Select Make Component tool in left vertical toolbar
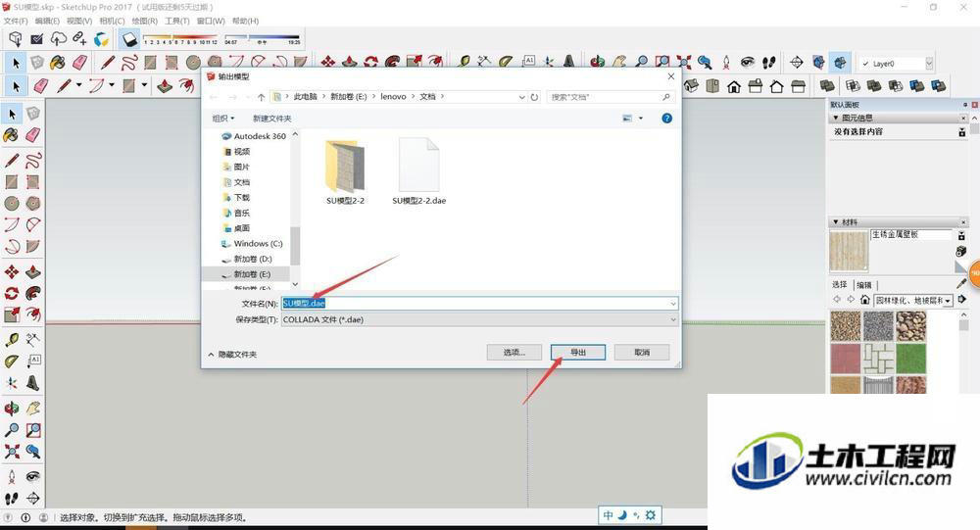Viewport: 980px width, 530px height. (33, 113)
